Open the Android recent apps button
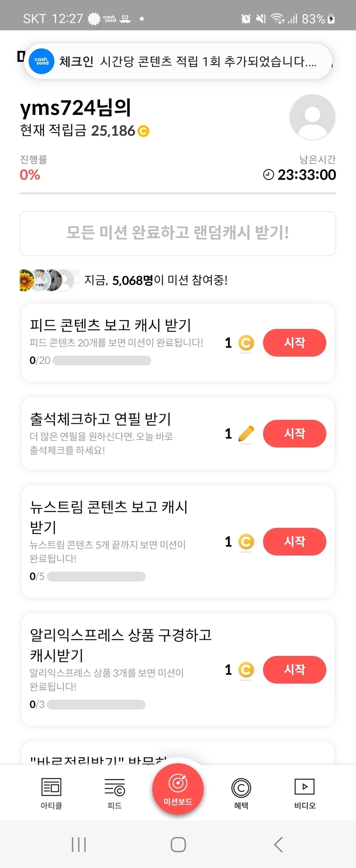 (x=79, y=844)
